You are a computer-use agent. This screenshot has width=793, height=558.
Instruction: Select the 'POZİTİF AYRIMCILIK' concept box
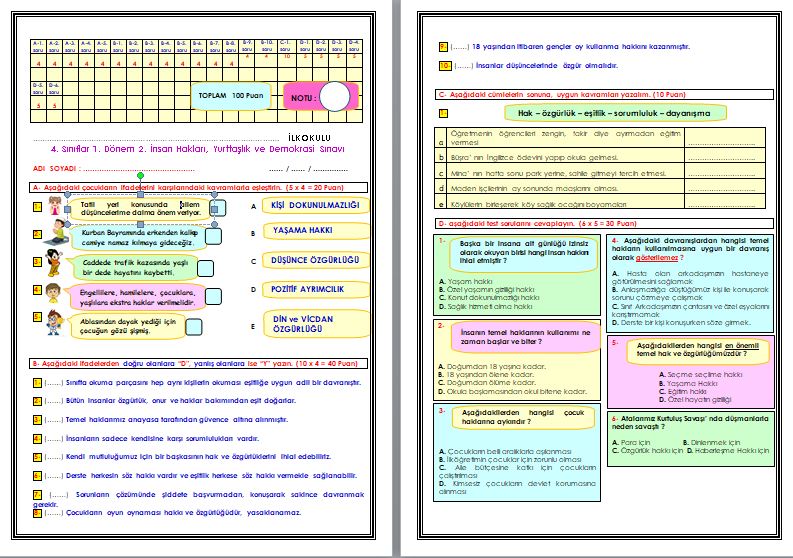coord(316,289)
